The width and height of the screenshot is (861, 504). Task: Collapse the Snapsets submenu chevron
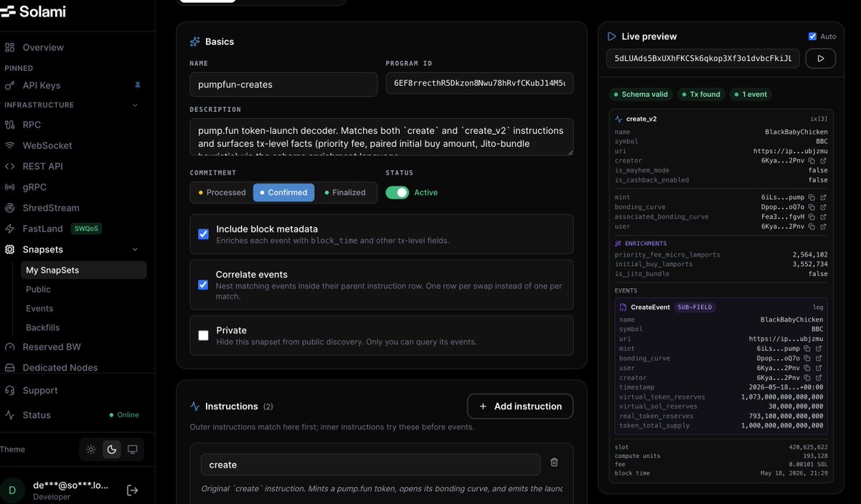(x=135, y=249)
